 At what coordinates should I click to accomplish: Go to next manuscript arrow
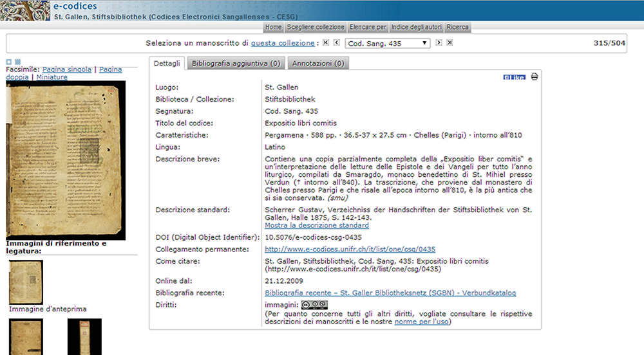(439, 42)
